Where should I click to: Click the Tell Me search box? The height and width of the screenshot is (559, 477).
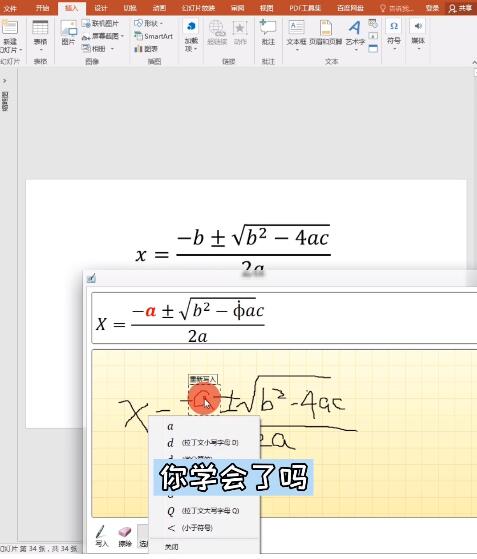coord(397,9)
